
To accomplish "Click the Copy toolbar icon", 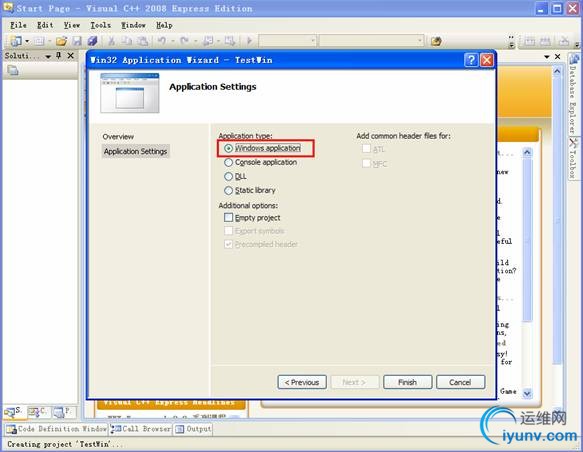I will pos(127,41).
